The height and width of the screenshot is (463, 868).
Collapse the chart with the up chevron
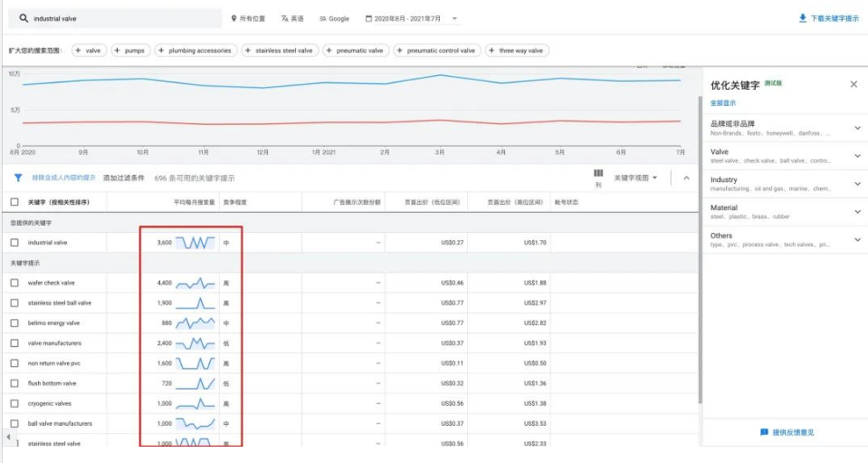coord(686,178)
